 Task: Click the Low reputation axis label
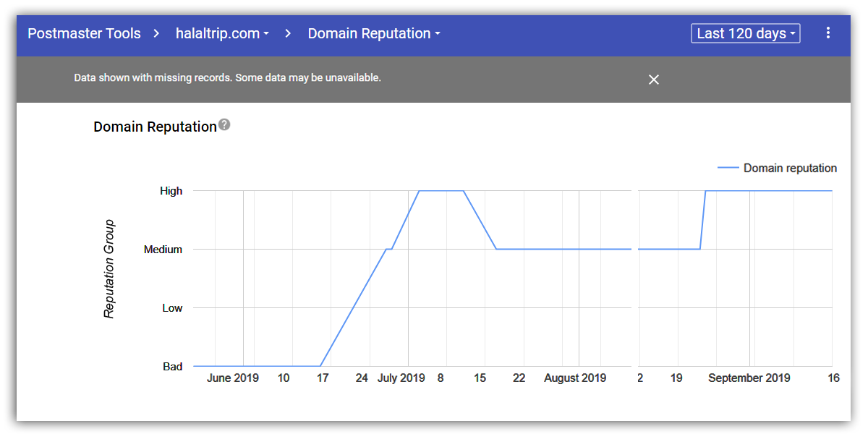[x=172, y=308]
